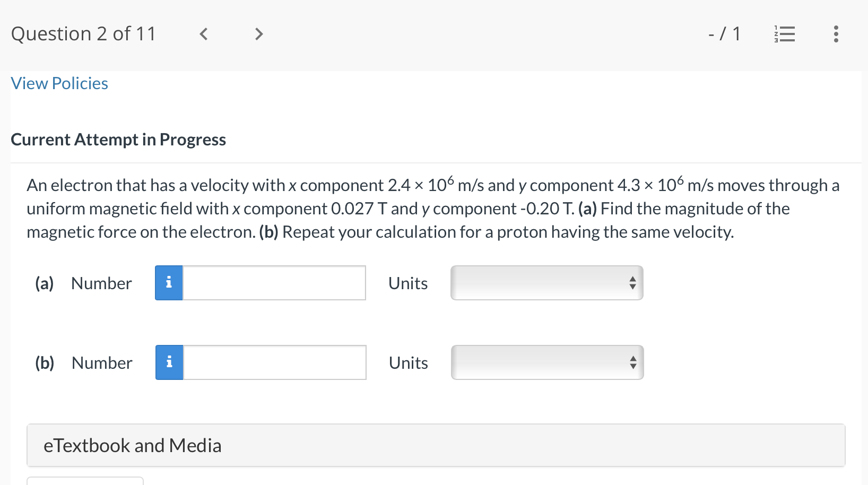This screenshot has width=868, height=485.
Task: Open the numbered question list icon
Action: tap(785, 34)
